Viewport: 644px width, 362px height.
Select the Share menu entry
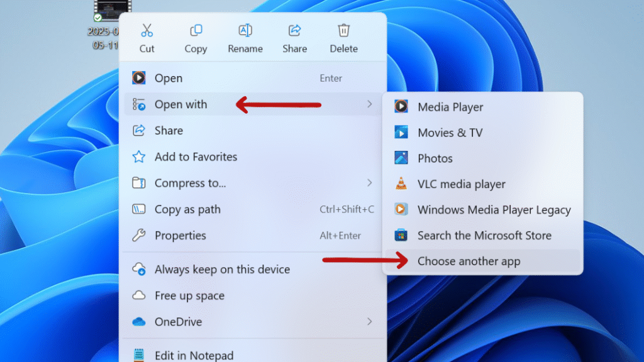253,131
